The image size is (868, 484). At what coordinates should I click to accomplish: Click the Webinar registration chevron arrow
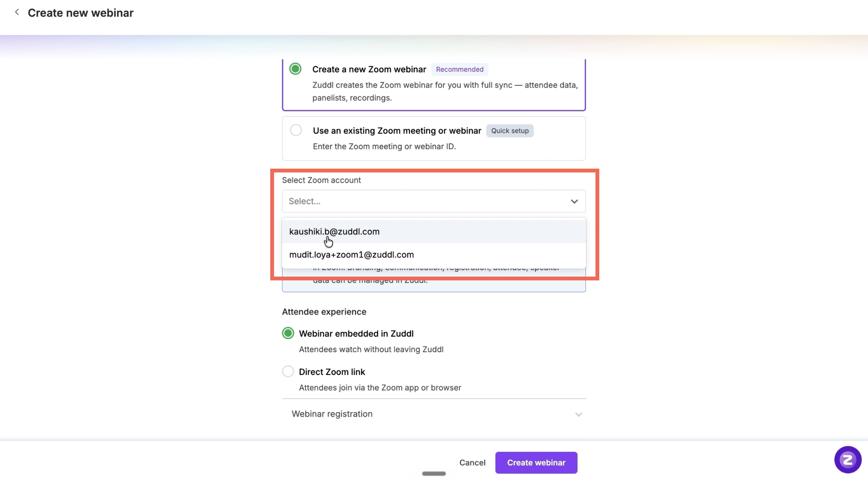point(579,414)
